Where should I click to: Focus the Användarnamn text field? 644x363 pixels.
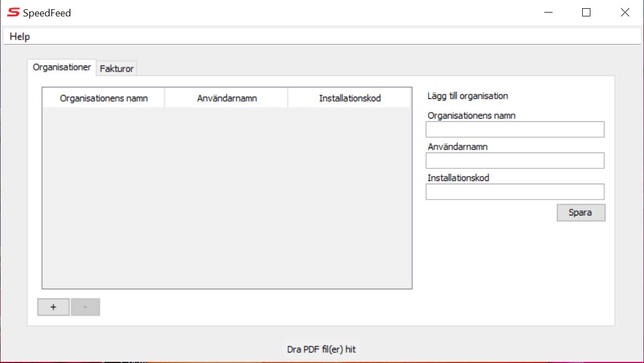[x=515, y=161]
